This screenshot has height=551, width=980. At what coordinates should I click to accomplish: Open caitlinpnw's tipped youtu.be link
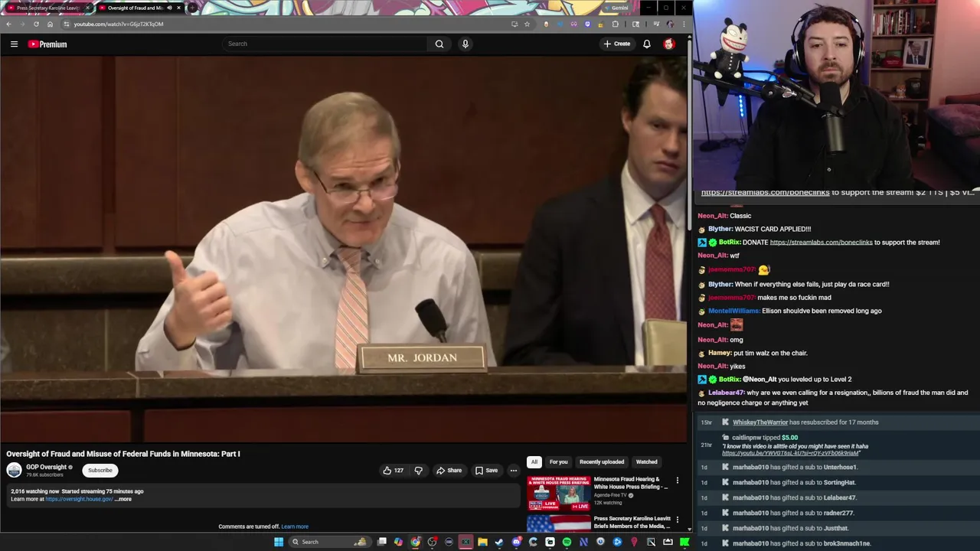click(789, 453)
